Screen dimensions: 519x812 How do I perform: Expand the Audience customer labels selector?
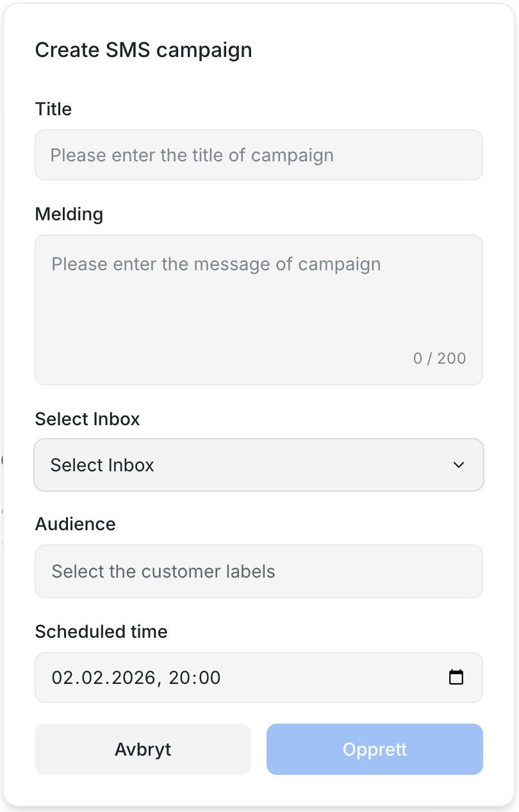click(258, 571)
